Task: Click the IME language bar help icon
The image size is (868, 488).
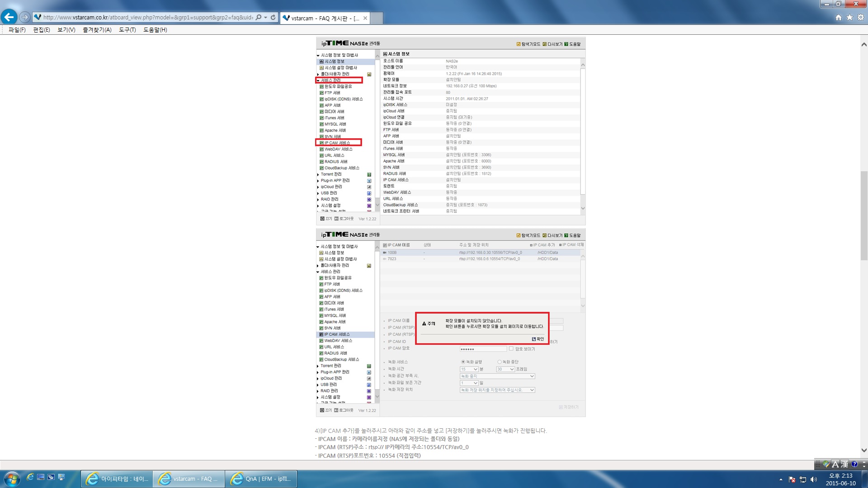Action: click(854, 464)
